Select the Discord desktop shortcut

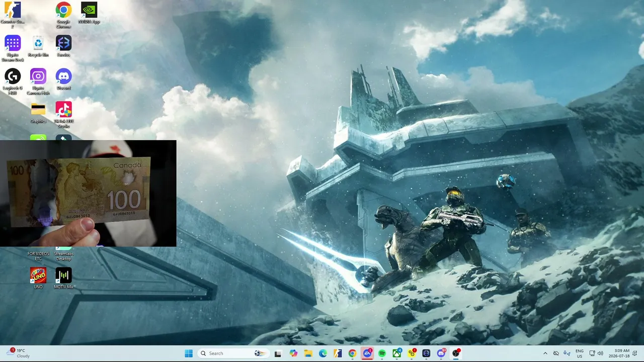point(63,79)
